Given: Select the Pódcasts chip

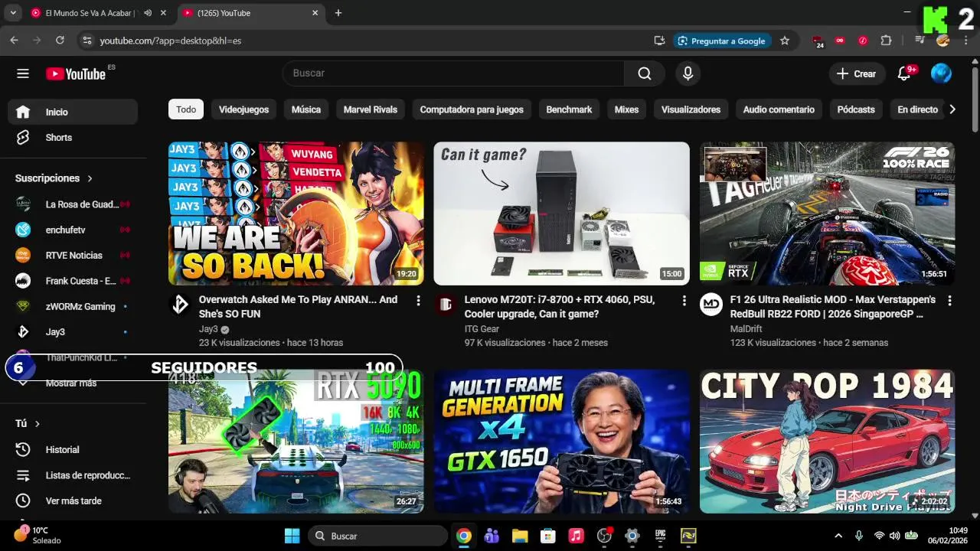Looking at the screenshot, I should [x=856, y=109].
